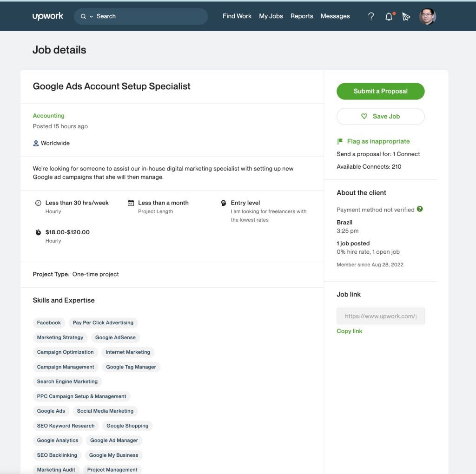Select the Google Ads skill tag
The image size is (476, 474).
(51, 411)
